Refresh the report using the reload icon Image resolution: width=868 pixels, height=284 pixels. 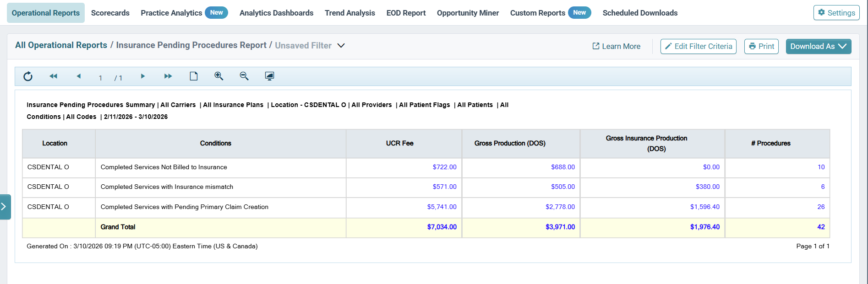click(x=28, y=76)
